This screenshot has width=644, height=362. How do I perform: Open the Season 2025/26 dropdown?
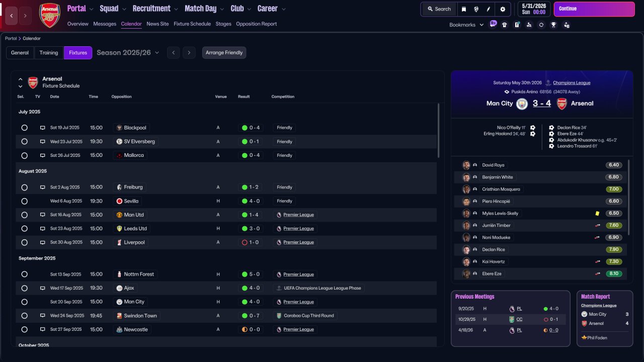128,53
